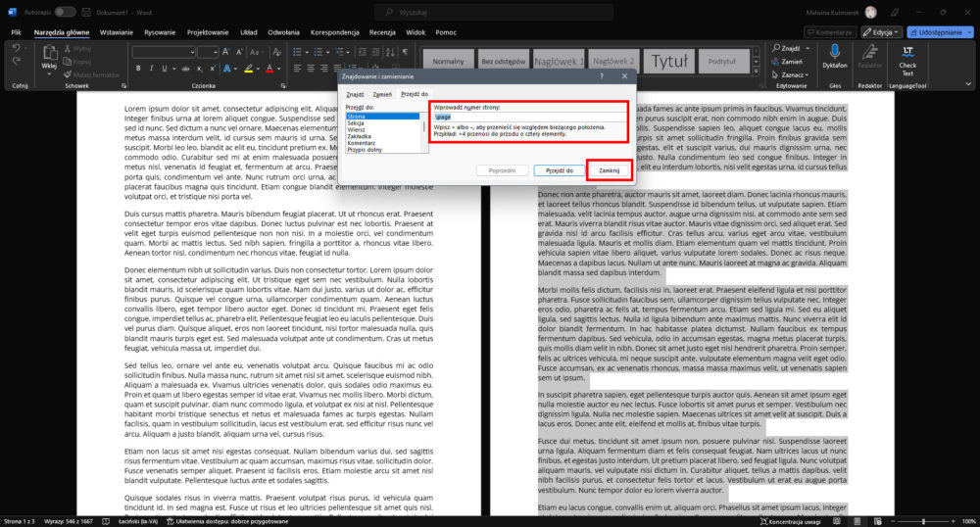
Task: Click the LanguageTool Check Text icon
Action: point(907,53)
